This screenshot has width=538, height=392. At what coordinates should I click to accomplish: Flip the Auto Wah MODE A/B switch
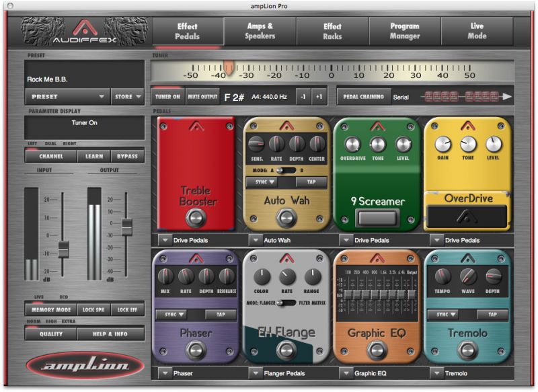[x=285, y=171]
